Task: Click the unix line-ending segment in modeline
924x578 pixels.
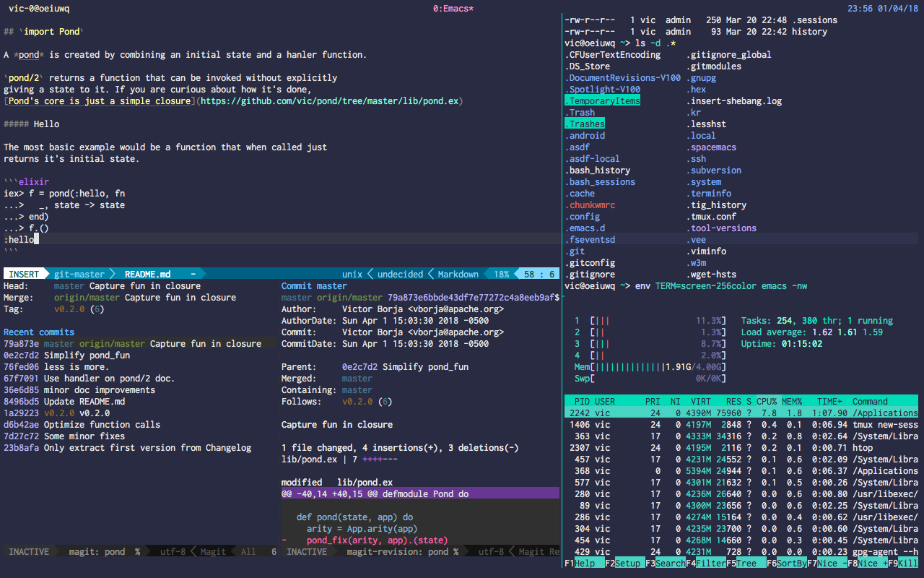Action: [x=352, y=275]
